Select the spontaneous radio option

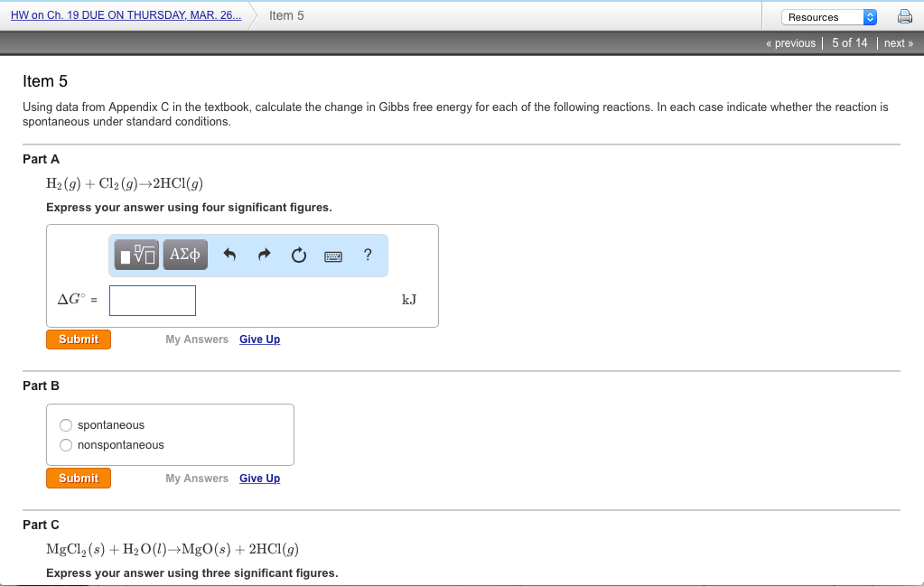click(x=66, y=425)
